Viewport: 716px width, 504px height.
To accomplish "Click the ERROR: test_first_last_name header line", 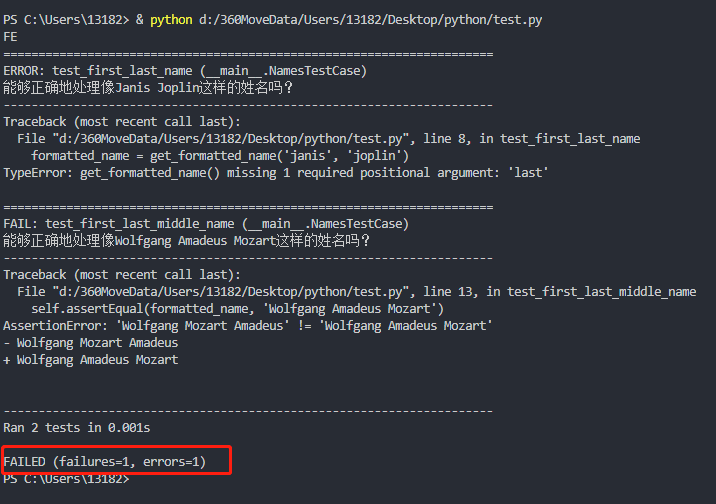I will [x=185, y=71].
